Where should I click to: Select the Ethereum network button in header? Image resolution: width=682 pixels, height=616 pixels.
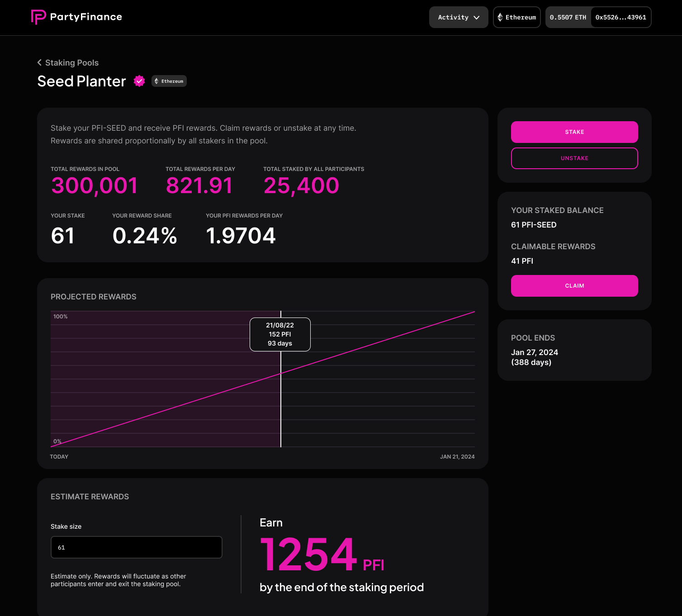click(516, 17)
